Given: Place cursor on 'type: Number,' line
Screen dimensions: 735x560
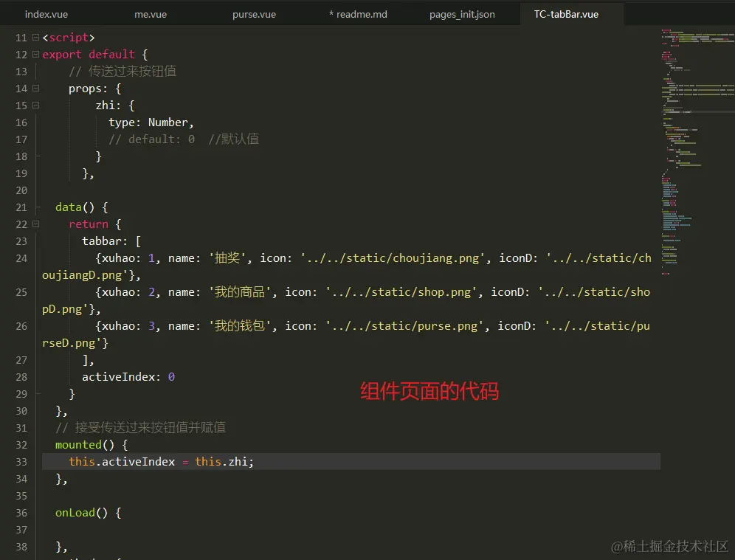Looking at the screenshot, I should point(151,122).
